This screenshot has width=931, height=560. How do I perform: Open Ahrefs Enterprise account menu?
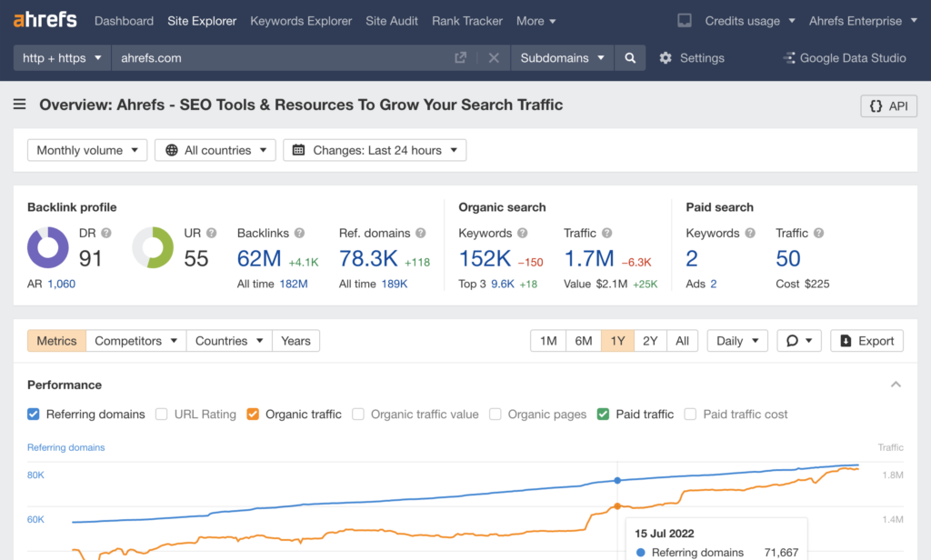pyautogui.click(x=864, y=21)
